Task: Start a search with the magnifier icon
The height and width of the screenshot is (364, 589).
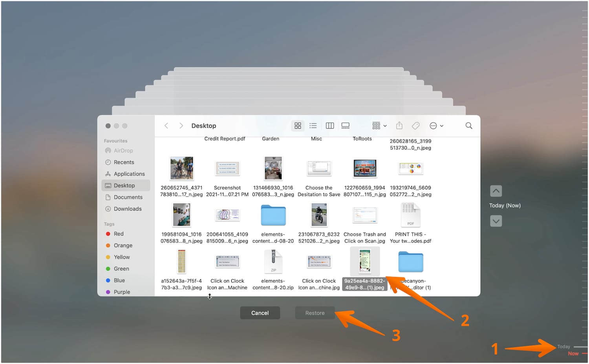Action: (x=468, y=126)
